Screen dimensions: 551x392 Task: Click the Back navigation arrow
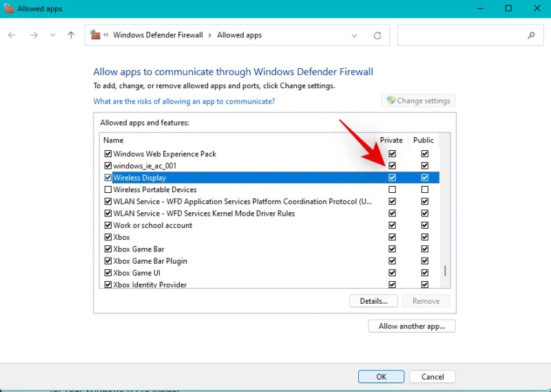[12, 35]
